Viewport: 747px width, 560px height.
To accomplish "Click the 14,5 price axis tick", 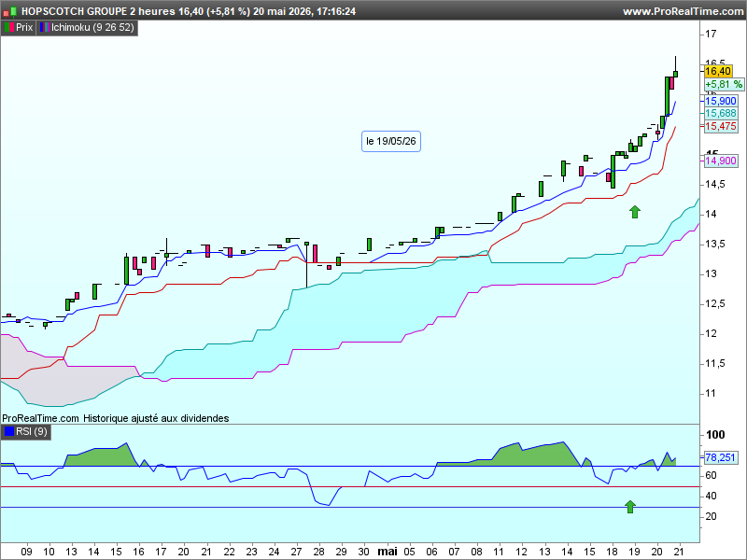I will [715, 184].
